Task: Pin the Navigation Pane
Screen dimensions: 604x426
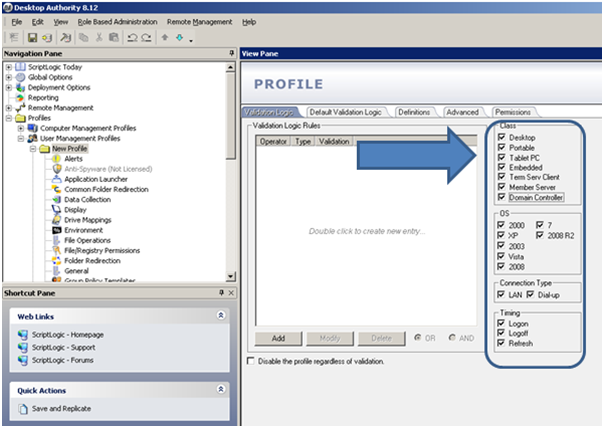Action: (x=231, y=53)
